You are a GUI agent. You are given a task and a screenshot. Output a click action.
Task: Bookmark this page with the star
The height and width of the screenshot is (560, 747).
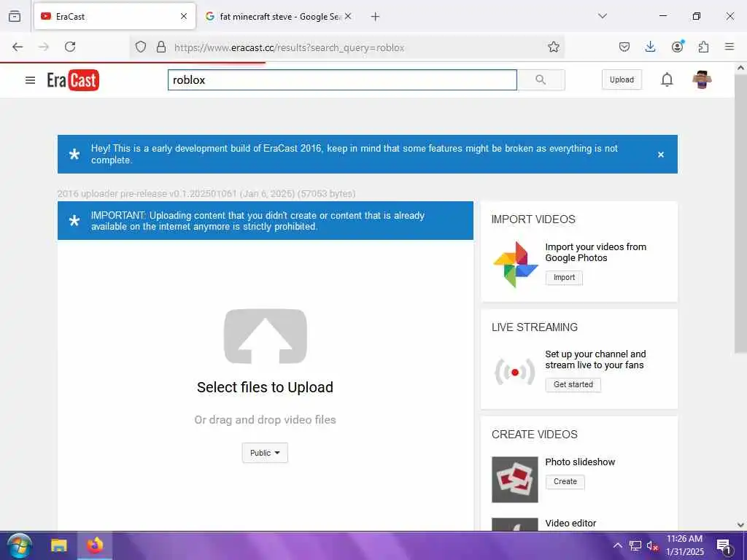554,47
